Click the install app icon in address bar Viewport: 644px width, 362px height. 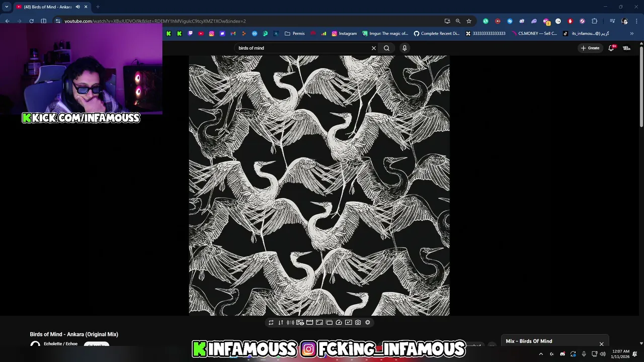coord(447,21)
